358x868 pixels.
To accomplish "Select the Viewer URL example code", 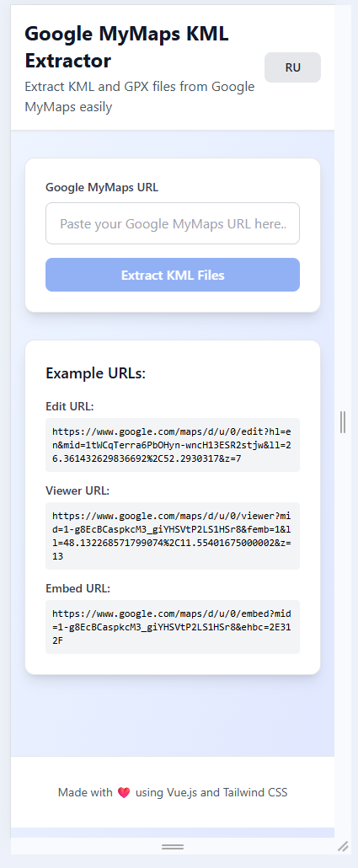I will 173,536.
